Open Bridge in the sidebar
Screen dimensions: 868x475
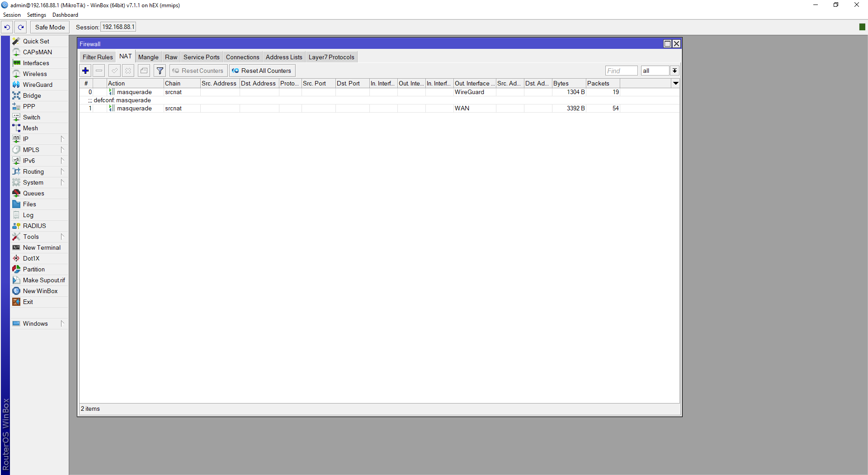[x=39, y=95]
